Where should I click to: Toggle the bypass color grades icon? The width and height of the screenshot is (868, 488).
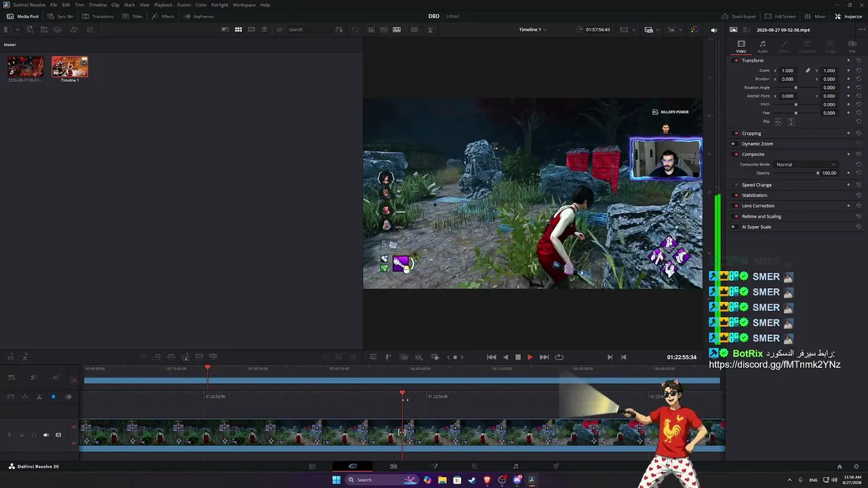click(694, 30)
